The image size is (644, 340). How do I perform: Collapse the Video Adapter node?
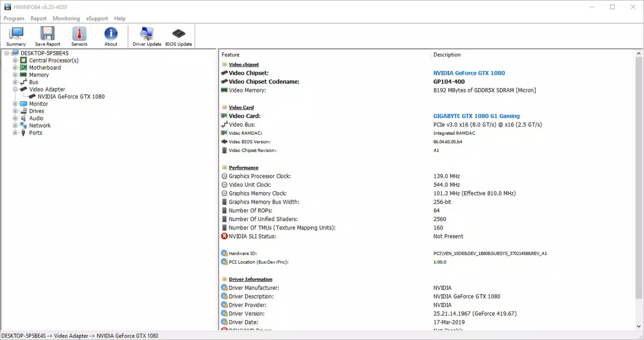[x=15, y=89]
